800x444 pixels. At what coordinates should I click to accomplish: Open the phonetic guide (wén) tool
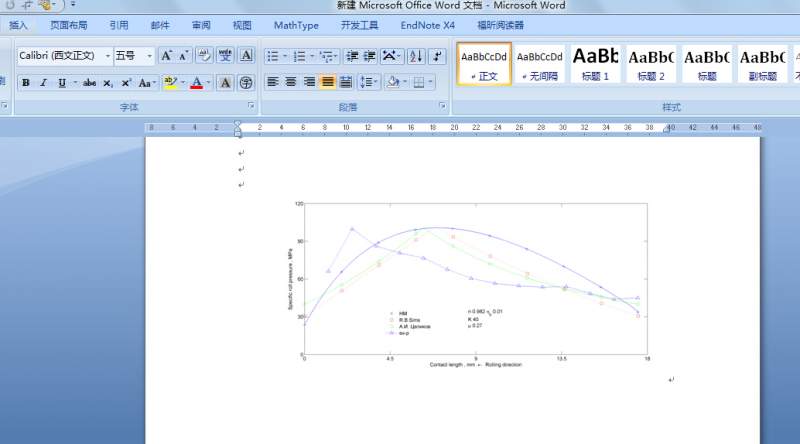(x=225, y=56)
